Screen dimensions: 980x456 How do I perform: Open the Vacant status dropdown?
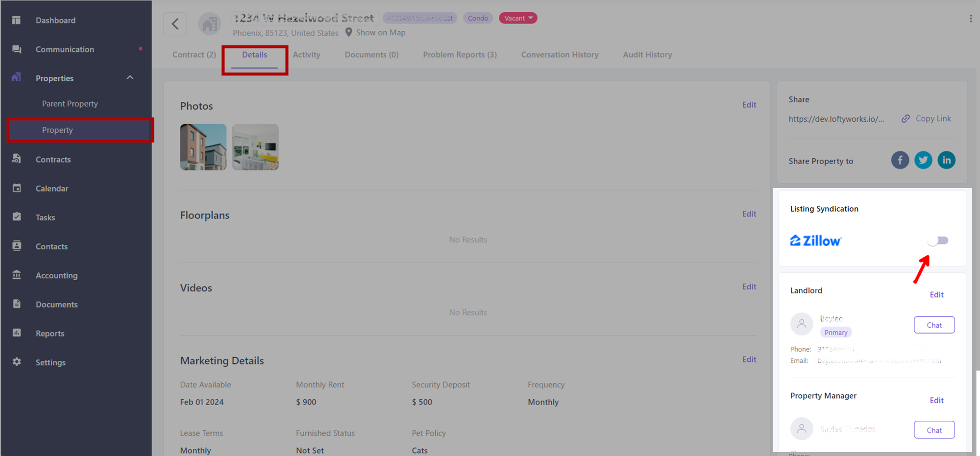pos(518,18)
